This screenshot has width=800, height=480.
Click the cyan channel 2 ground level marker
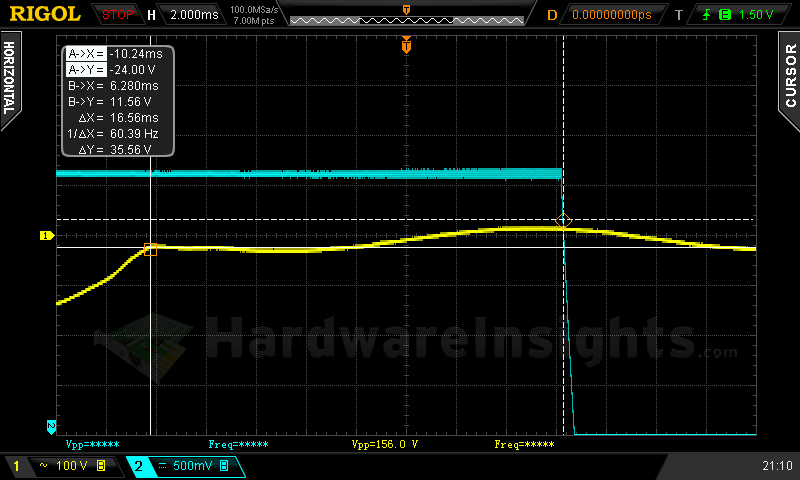[51, 427]
